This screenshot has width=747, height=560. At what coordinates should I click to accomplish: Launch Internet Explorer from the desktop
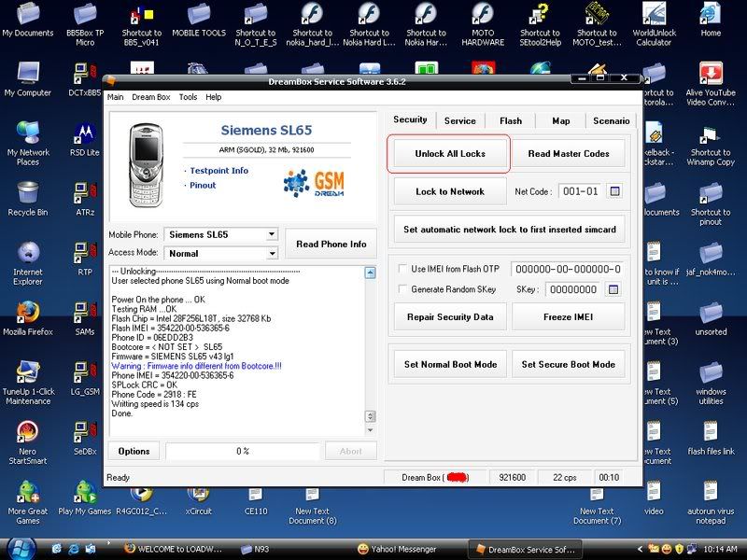click(x=28, y=263)
